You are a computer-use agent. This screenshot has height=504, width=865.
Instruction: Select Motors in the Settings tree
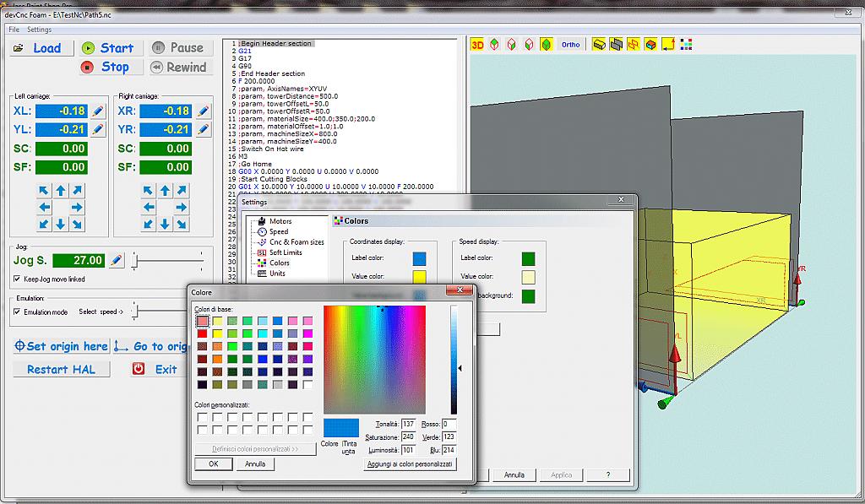(280, 221)
